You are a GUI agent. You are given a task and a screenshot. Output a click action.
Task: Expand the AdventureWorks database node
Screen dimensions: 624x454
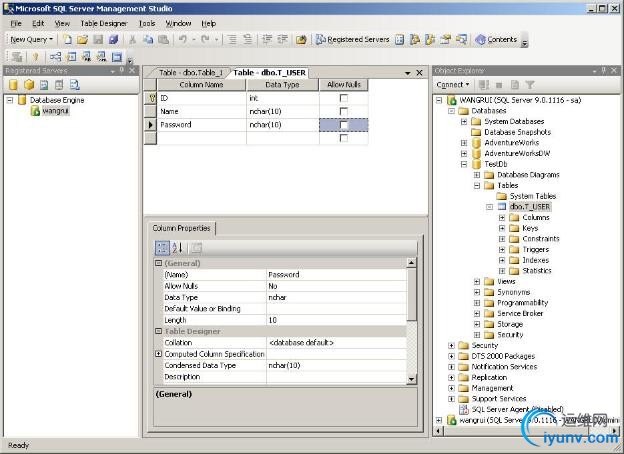(x=464, y=142)
